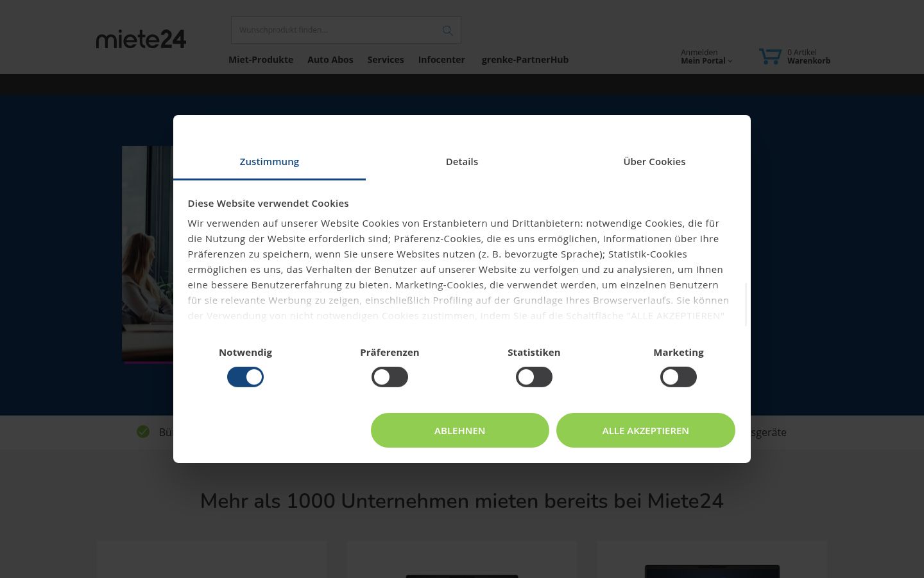Turn on the Marketing cookie switch
924x578 pixels.
click(x=678, y=377)
